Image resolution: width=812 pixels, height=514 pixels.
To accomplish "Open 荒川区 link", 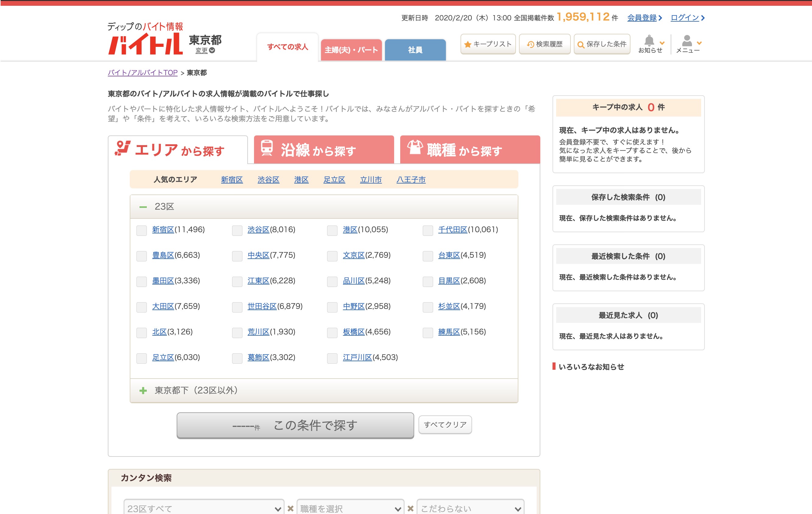I will pos(258,332).
